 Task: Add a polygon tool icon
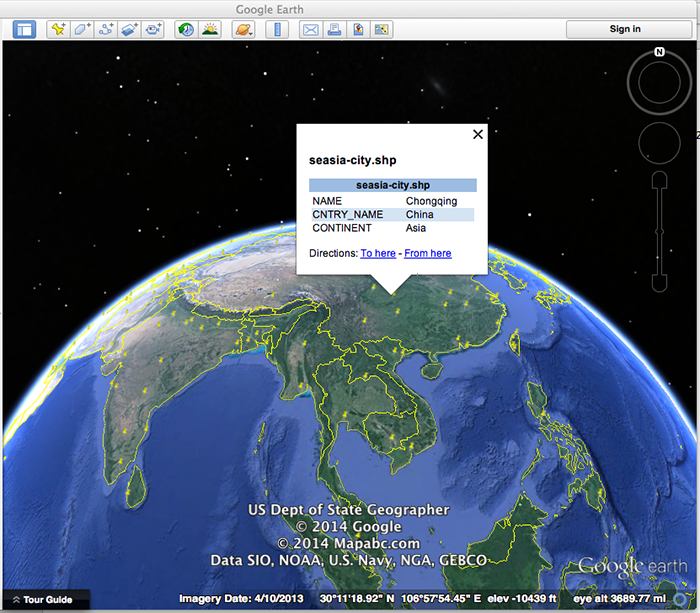82,29
